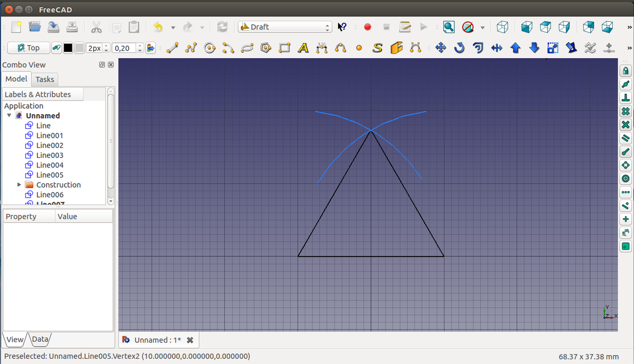Toggle snap to grid
The image size is (634, 364).
point(626,111)
